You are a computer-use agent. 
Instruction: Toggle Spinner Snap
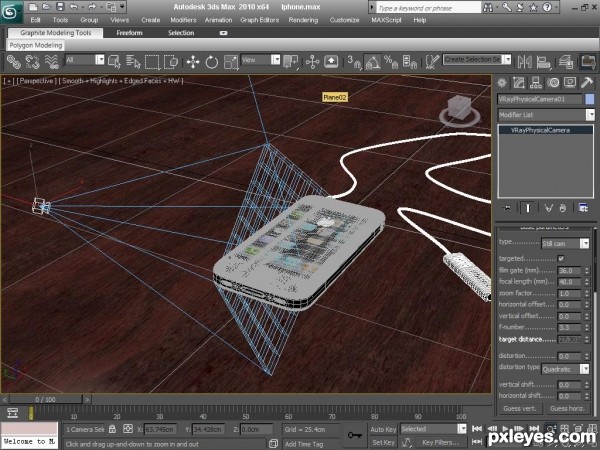point(409,62)
